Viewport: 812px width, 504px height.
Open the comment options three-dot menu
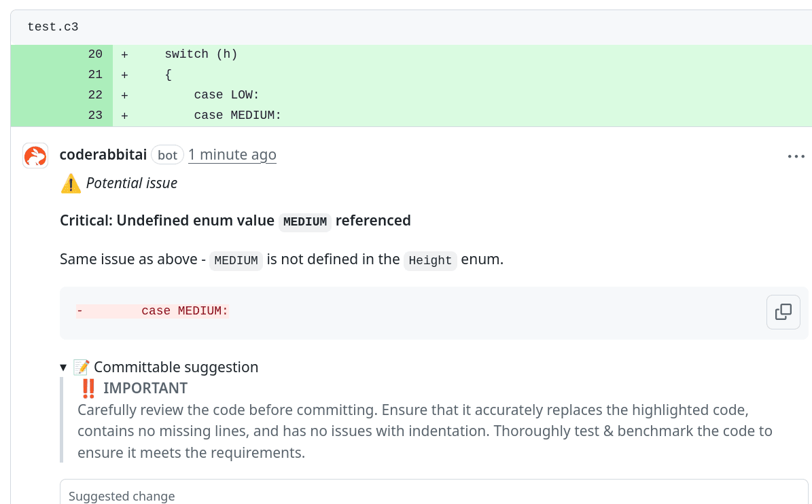(796, 156)
